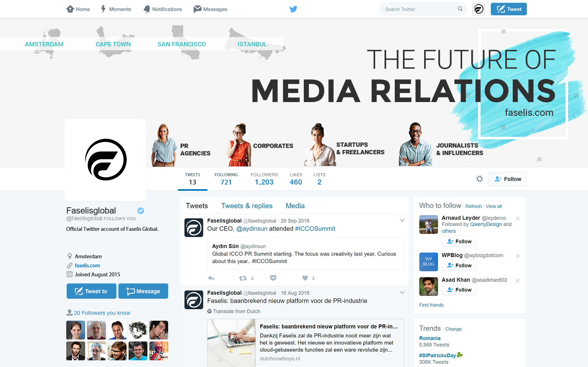Click the Amsterdam location pin icon
The width and height of the screenshot is (588, 367).
[70, 256]
